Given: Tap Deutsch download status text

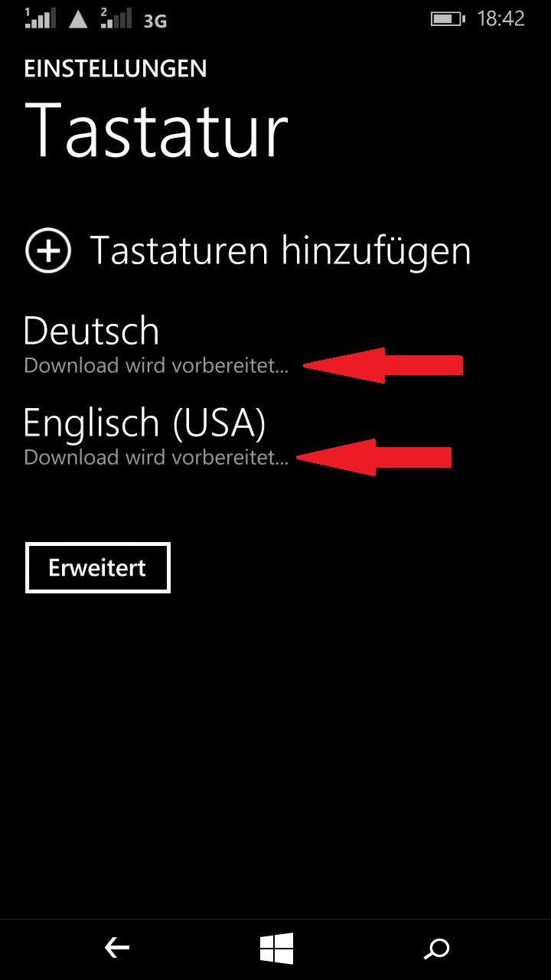Looking at the screenshot, I should pyautogui.click(x=157, y=366).
